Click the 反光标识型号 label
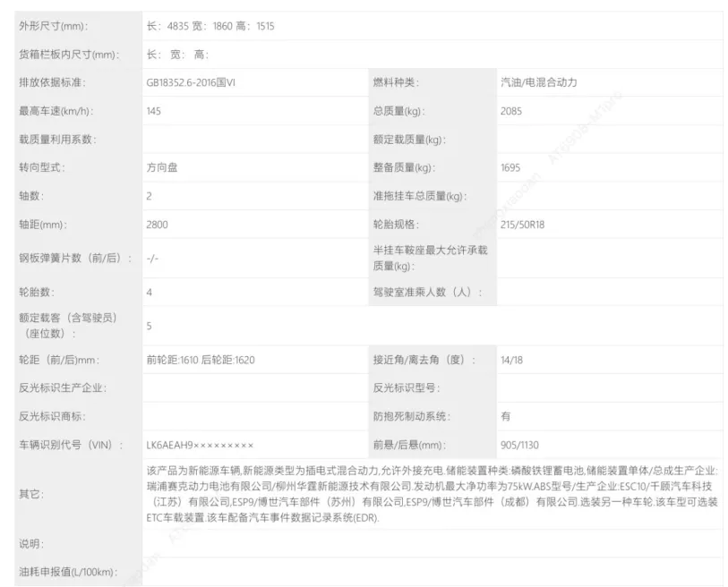The height and width of the screenshot is (587, 728). 407,388
